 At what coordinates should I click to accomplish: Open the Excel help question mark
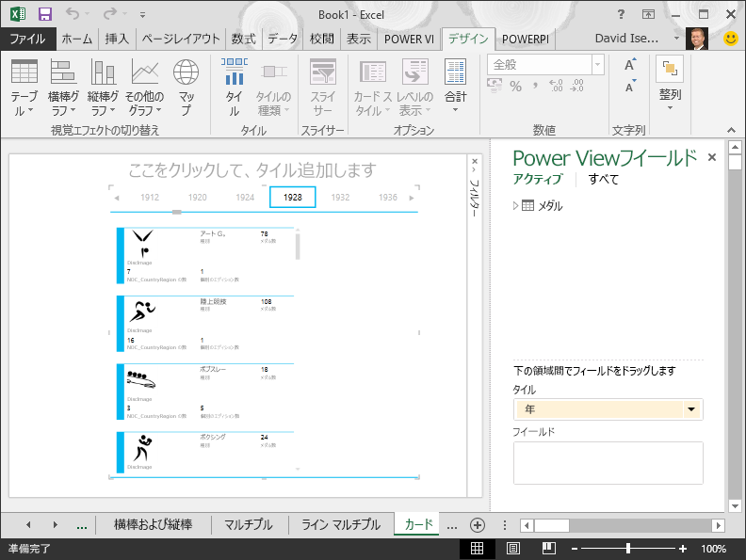(x=621, y=14)
